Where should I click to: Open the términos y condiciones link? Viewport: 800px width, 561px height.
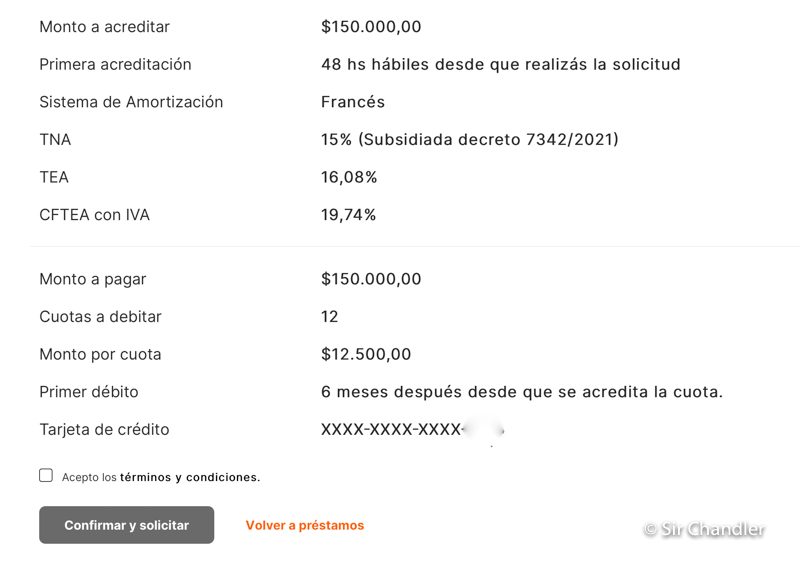pos(190,477)
